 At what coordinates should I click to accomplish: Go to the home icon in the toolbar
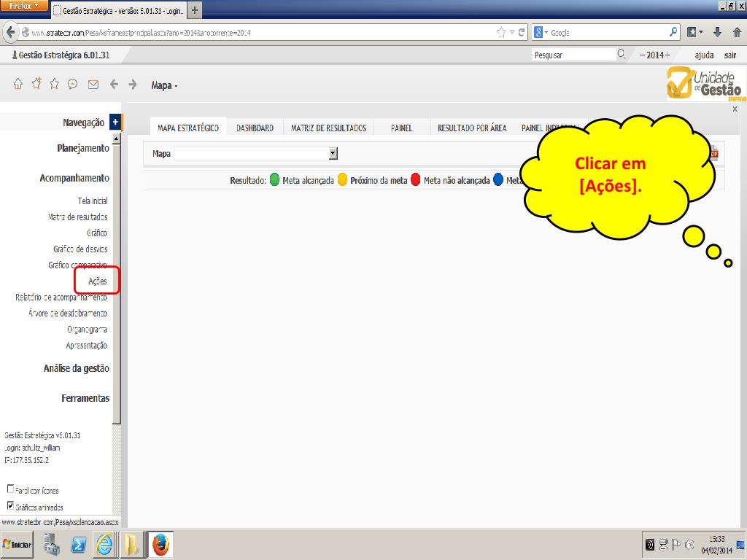(x=18, y=85)
